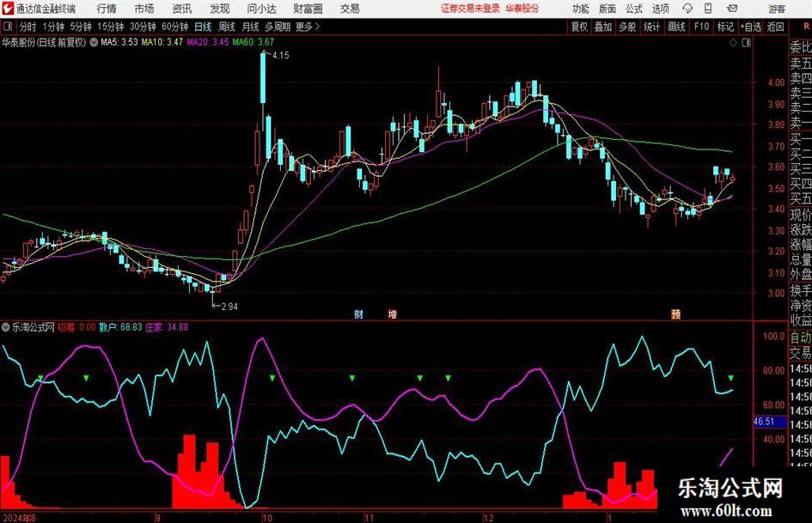
Task: Open the 发现 menu
Action: pyautogui.click(x=220, y=9)
